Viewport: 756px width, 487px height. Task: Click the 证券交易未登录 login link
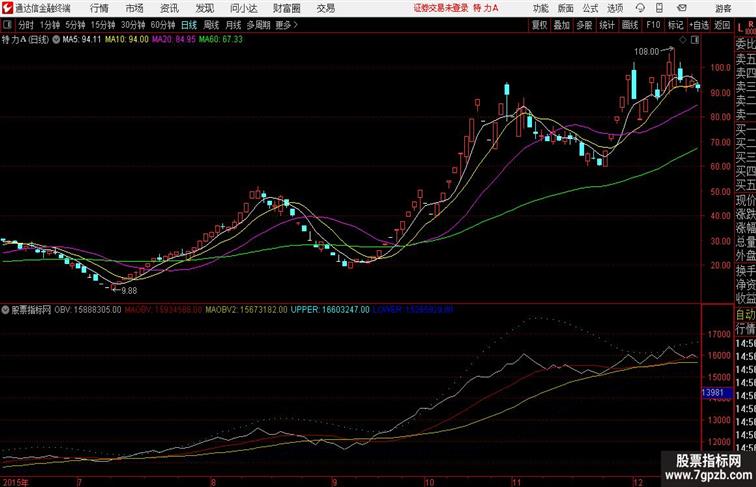point(441,8)
